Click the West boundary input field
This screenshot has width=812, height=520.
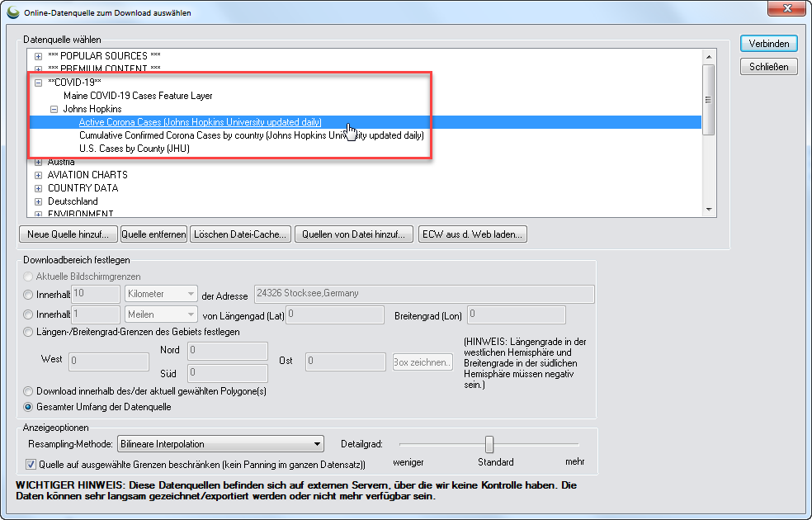pyautogui.click(x=109, y=362)
